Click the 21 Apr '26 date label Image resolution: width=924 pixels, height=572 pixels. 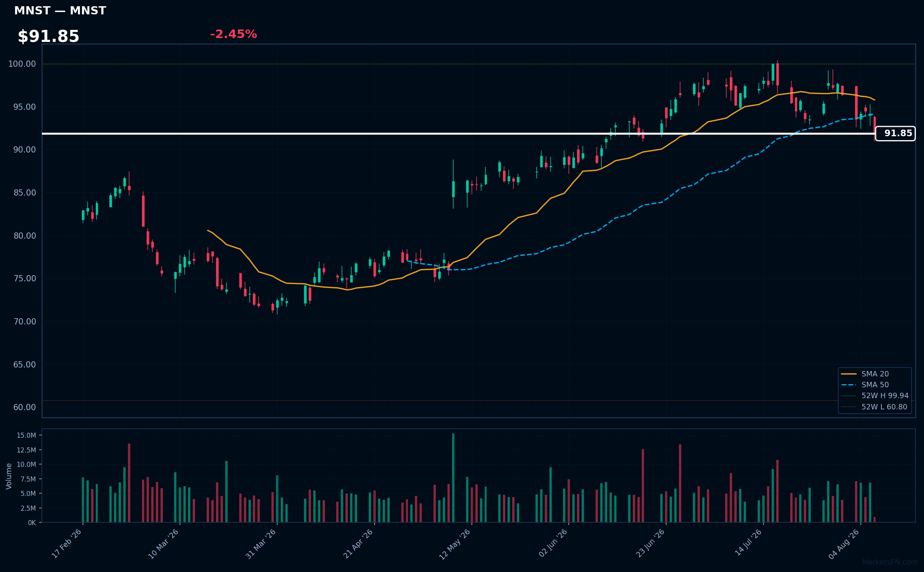[x=358, y=544]
